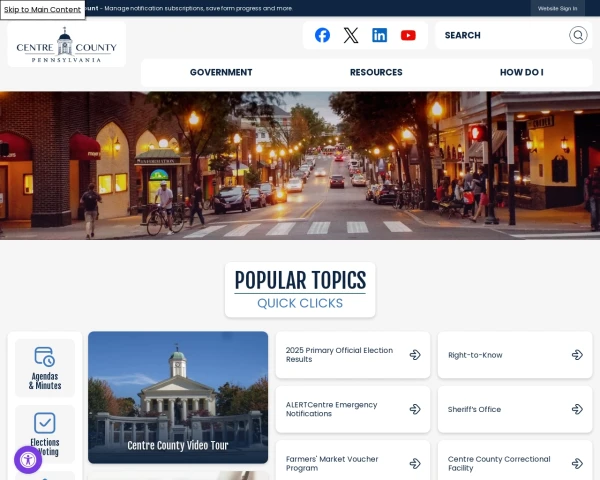Open the Facebook social icon

pyautogui.click(x=322, y=35)
